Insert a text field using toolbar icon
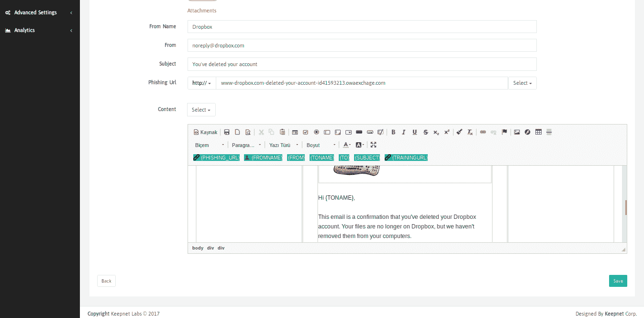 click(327, 132)
